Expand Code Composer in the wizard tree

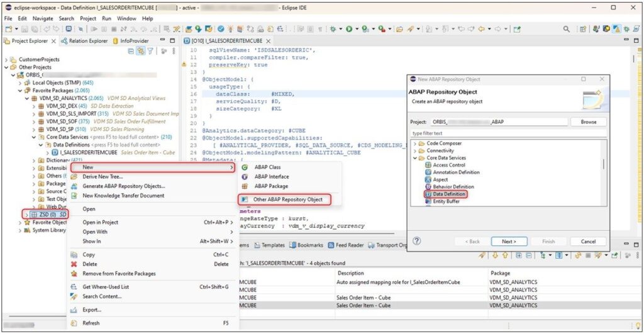415,143
